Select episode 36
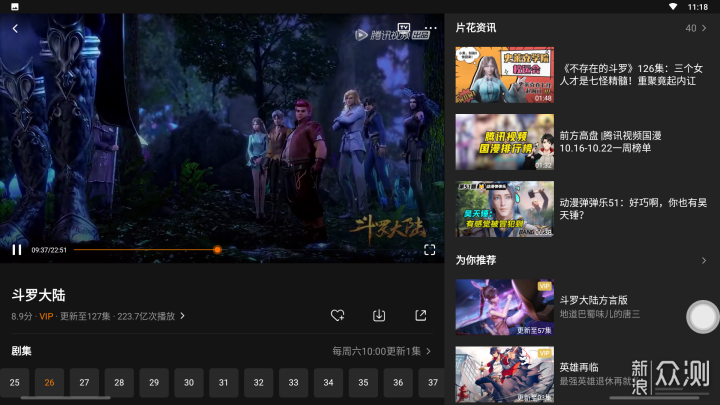Image resolution: width=720 pixels, height=405 pixels. pyautogui.click(x=398, y=382)
